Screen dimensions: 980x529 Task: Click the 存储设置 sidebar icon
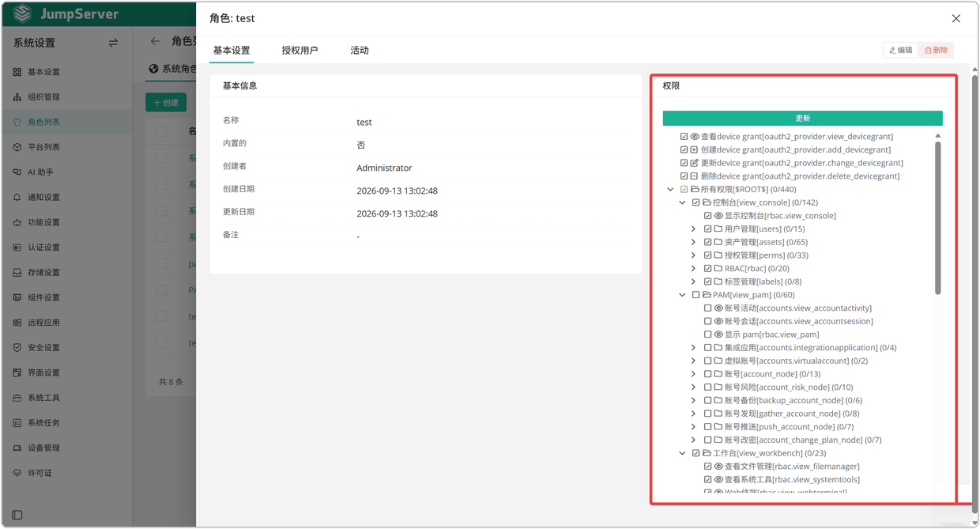(x=17, y=273)
